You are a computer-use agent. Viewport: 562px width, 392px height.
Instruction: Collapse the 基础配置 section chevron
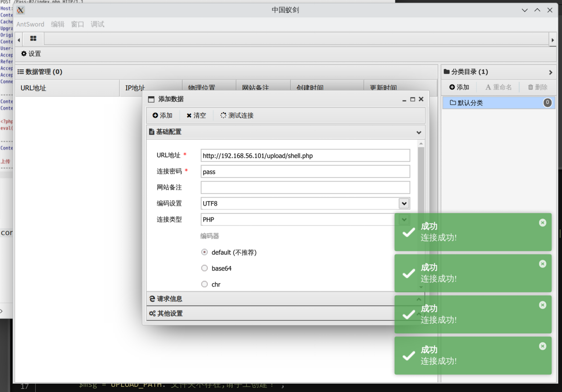point(419,133)
